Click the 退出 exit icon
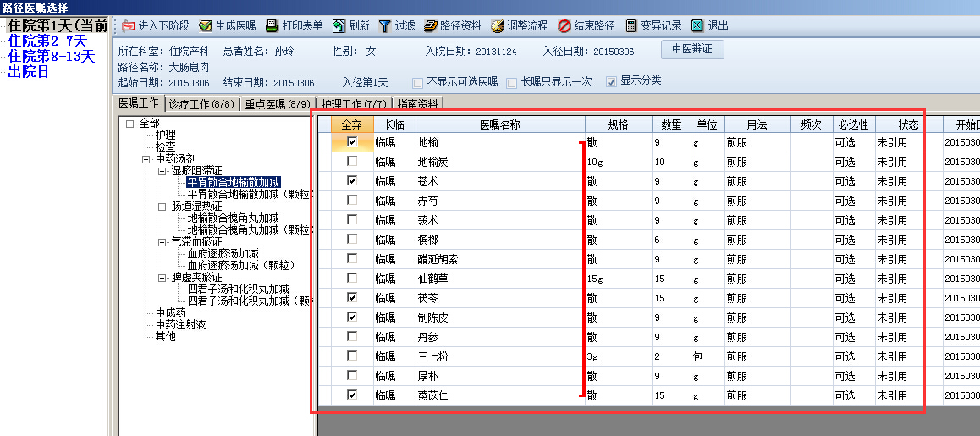980x436 pixels. pos(697,26)
